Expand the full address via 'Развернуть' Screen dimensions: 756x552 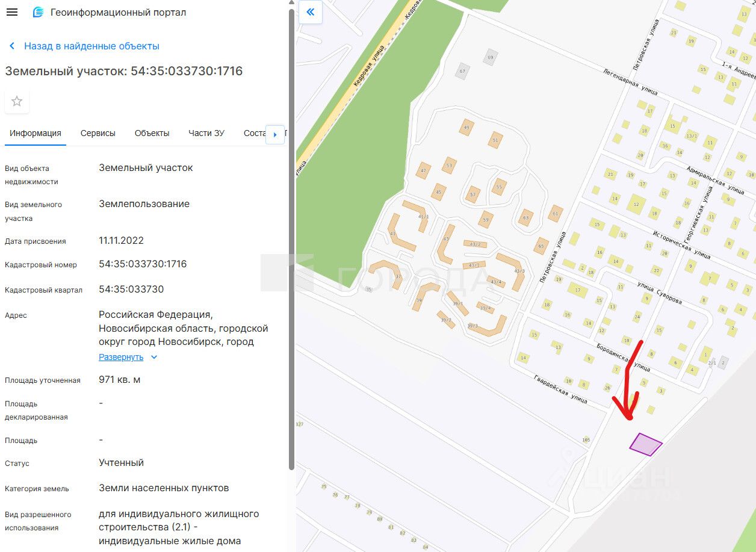click(x=121, y=357)
